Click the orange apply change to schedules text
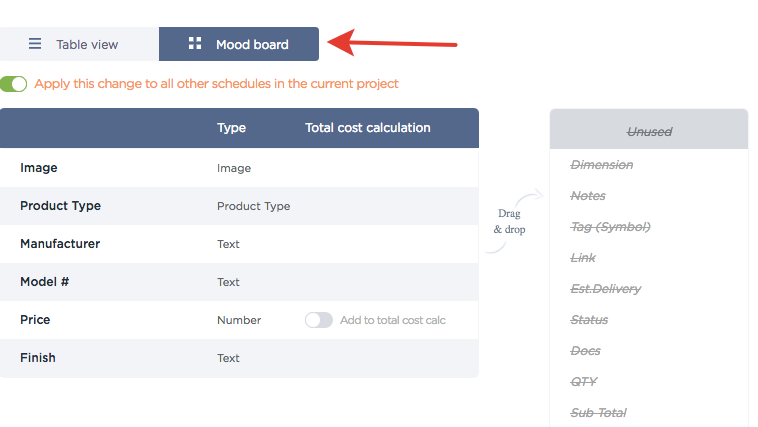The width and height of the screenshot is (758, 427). [x=216, y=84]
